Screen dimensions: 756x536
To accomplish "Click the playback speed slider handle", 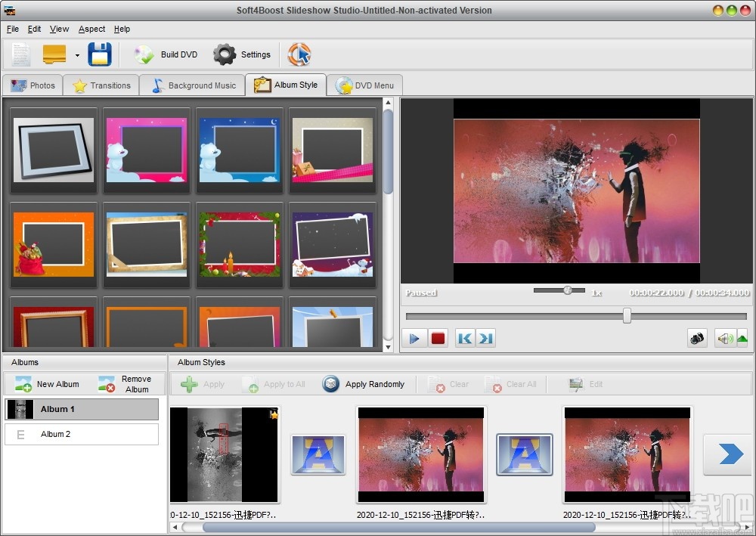I will pyautogui.click(x=568, y=290).
